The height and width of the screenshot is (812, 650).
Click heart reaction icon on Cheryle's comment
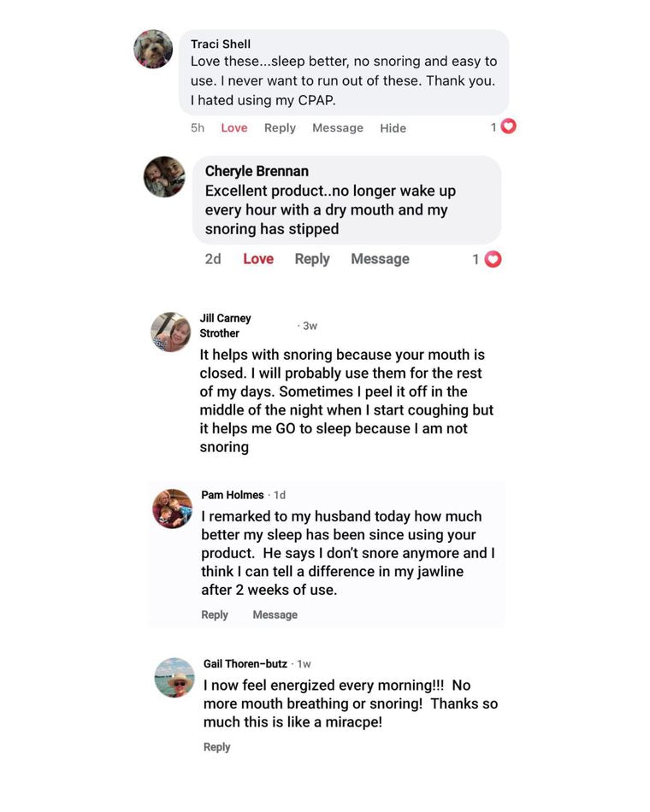(493, 259)
